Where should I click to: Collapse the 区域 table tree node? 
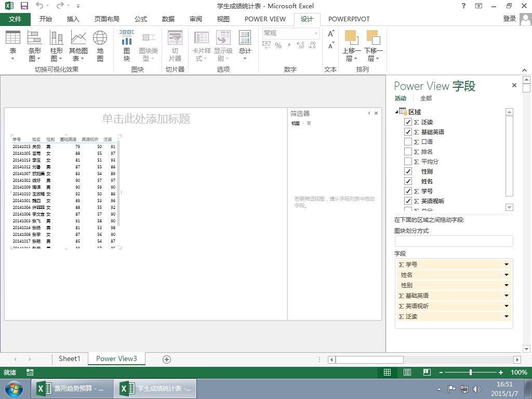coord(396,112)
